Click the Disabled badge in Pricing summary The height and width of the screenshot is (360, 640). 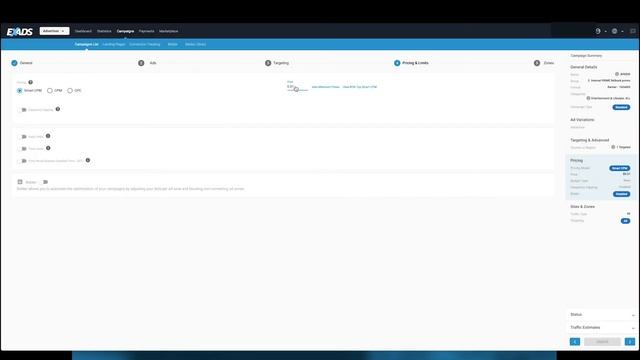[621, 194]
